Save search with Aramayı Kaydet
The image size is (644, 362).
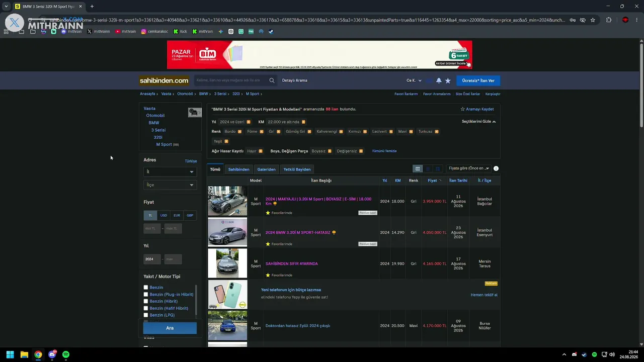point(477,109)
